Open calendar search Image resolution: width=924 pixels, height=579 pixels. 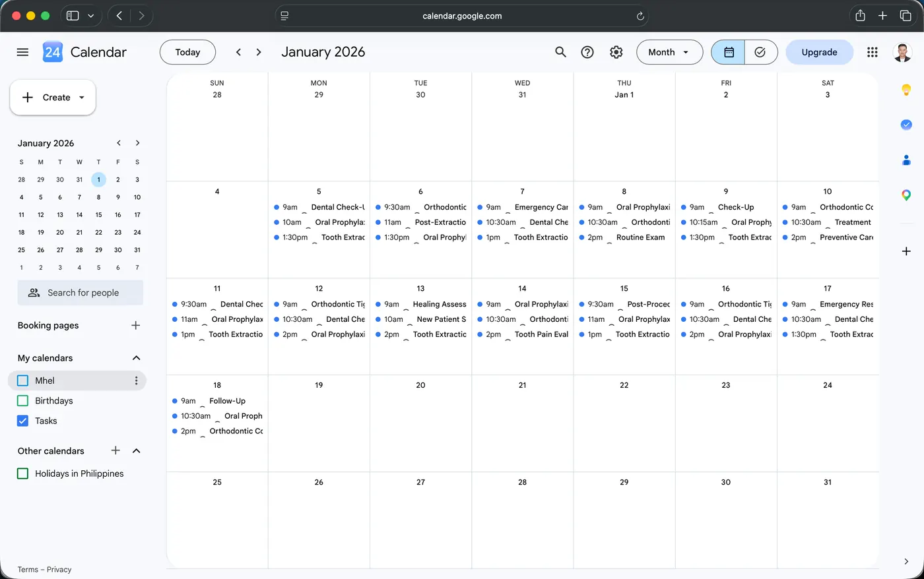[560, 52]
